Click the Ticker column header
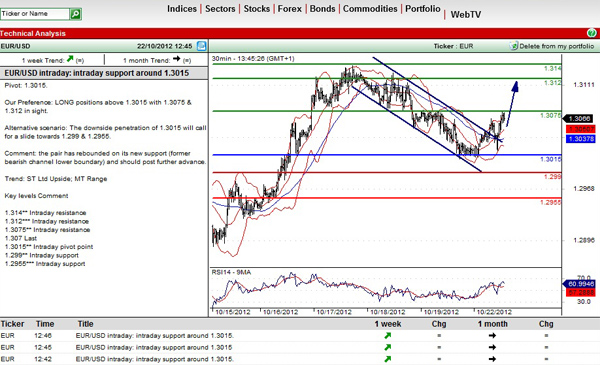600x365 pixels. tap(13, 324)
